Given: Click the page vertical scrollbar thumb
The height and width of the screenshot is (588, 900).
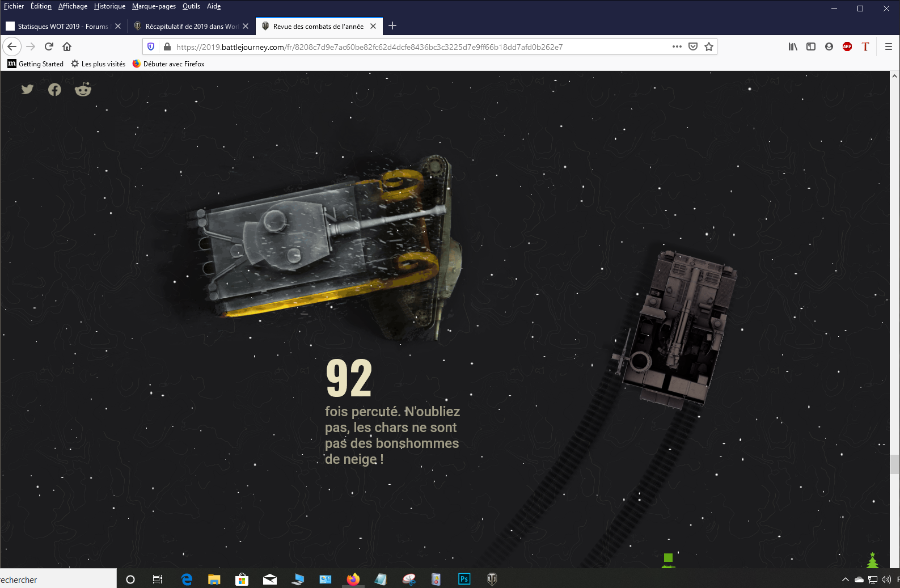Looking at the screenshot, I should coord(895,464).
